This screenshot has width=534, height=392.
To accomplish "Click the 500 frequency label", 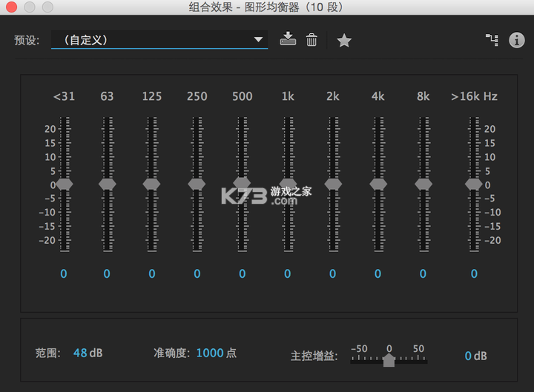I will coord(243,96).
